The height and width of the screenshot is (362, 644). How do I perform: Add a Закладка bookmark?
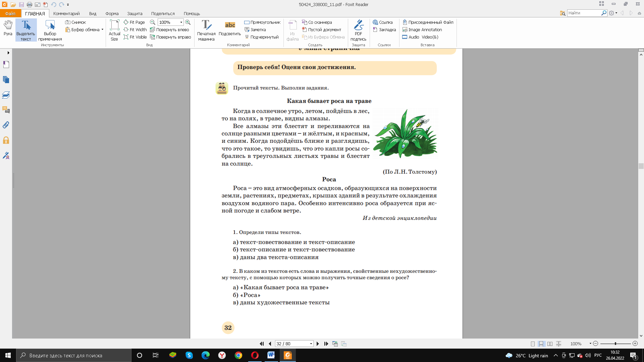(384, 29)
